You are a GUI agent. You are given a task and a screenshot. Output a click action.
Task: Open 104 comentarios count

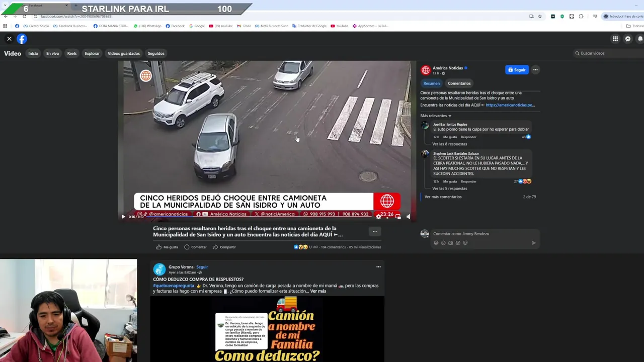[333, 247]
